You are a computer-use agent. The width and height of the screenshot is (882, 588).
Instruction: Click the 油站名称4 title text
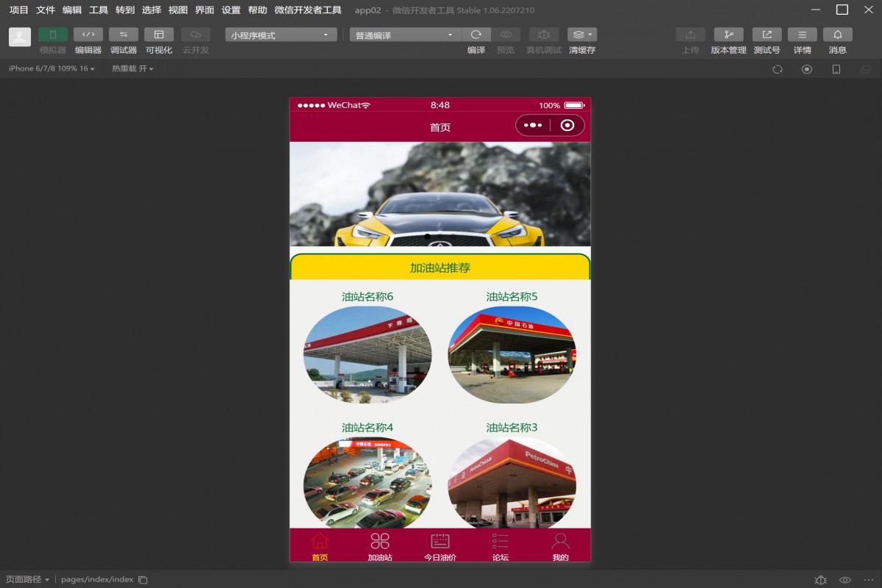367,428
